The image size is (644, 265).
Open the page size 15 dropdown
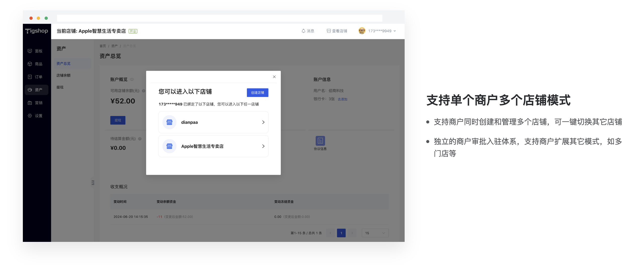point(375,233)
